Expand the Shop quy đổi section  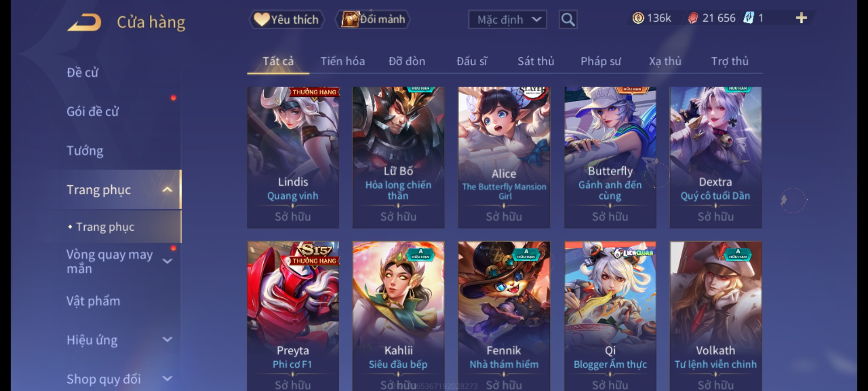167,379
